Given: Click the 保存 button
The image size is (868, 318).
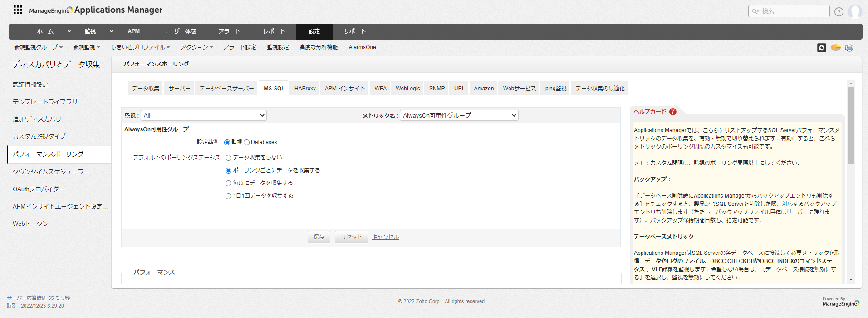Looking at the screenshot, I should (x=319, y=237).
